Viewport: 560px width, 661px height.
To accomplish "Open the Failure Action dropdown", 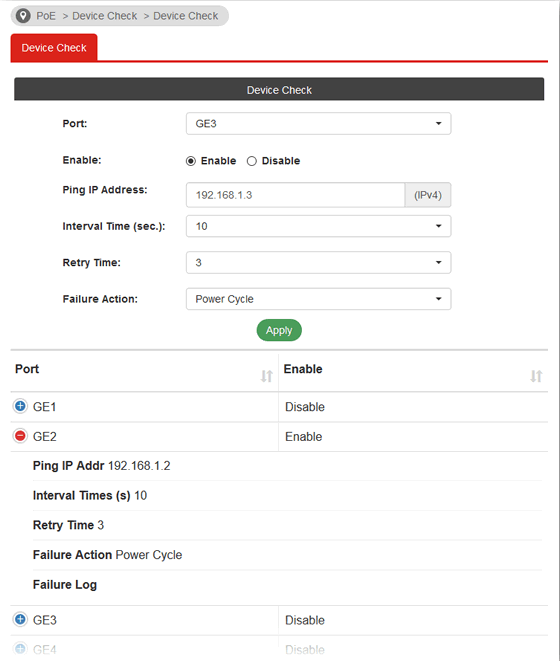I will click(318, 299).
